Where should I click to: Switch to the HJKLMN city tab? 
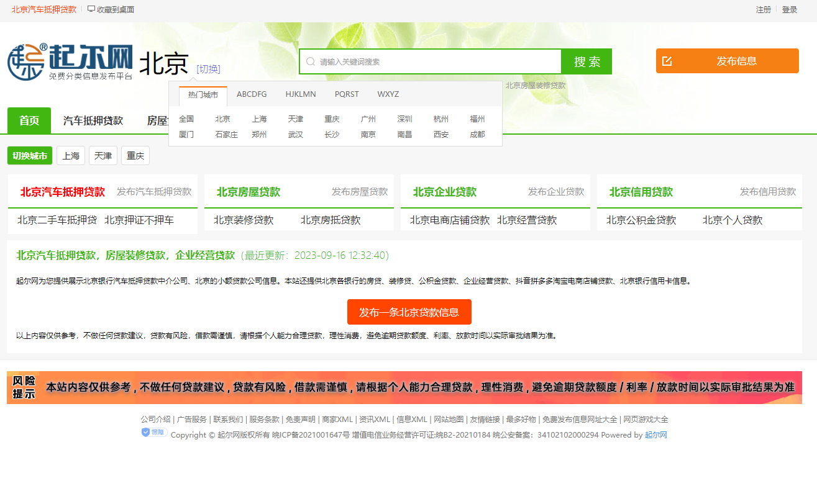(301, 94)
